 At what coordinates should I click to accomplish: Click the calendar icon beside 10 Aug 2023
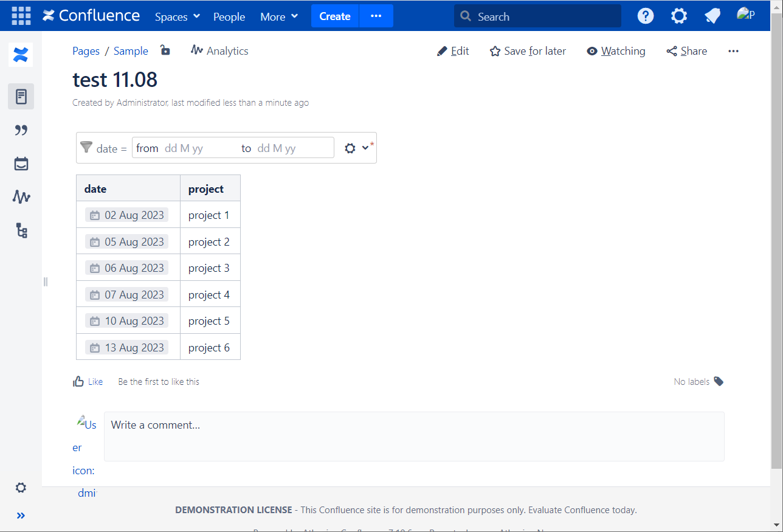tap(95, 321)
